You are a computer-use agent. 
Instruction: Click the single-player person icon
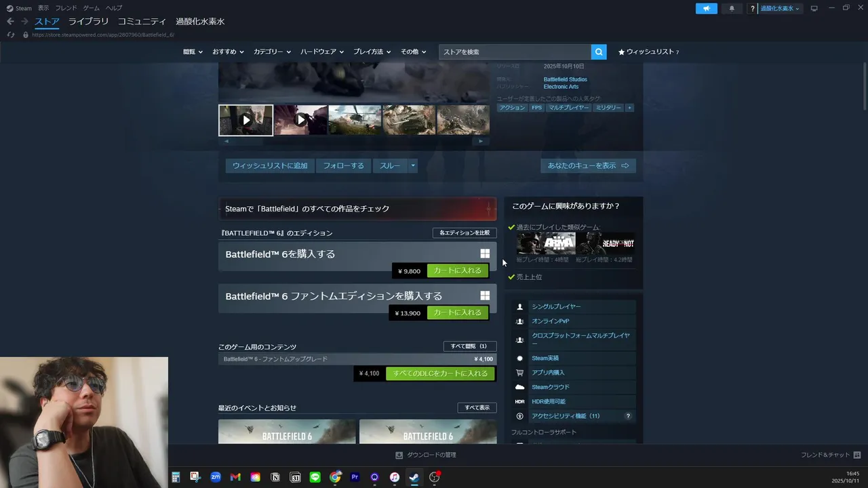coord(520,306)
